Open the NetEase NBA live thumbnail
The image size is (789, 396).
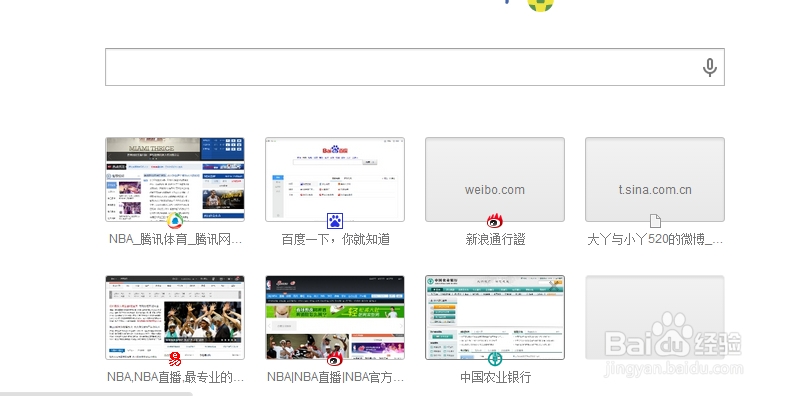point(175,318)
